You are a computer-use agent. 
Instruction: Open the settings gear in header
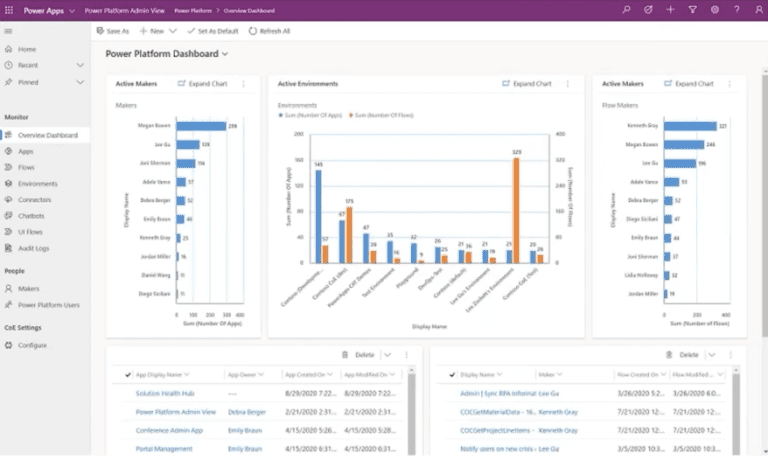tap(714, 9)
